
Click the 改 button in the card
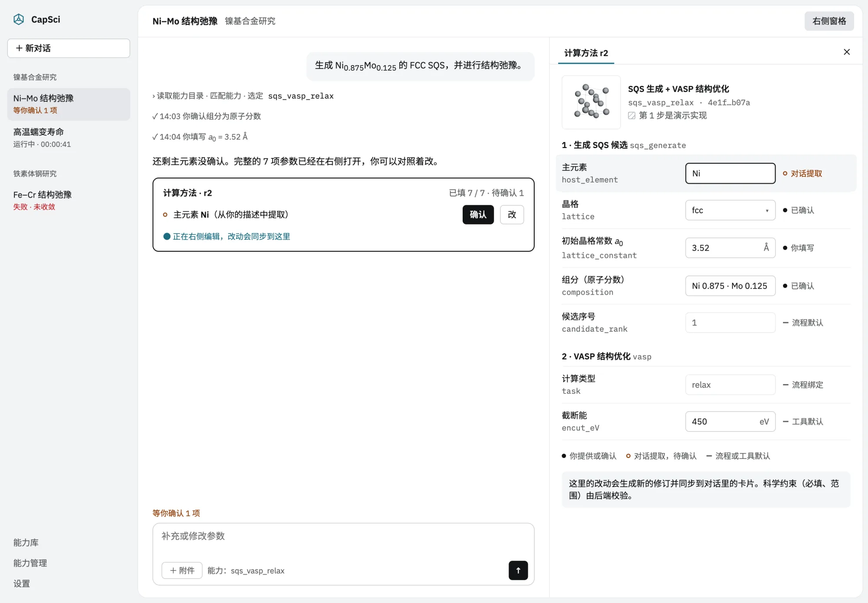[x=512, y=214]
